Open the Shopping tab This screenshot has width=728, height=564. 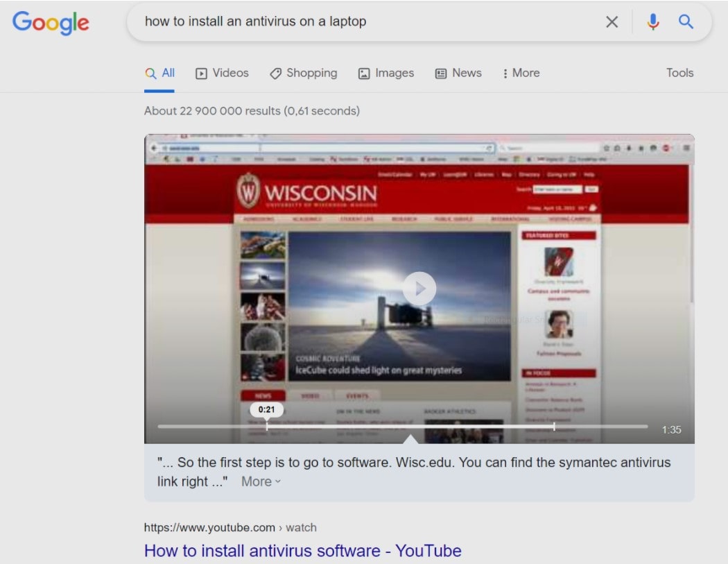coord(303,73)
